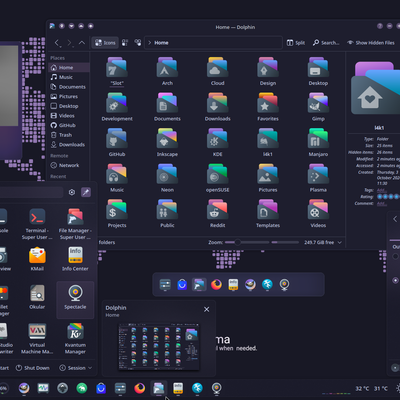Open the Templates folder

268,214
